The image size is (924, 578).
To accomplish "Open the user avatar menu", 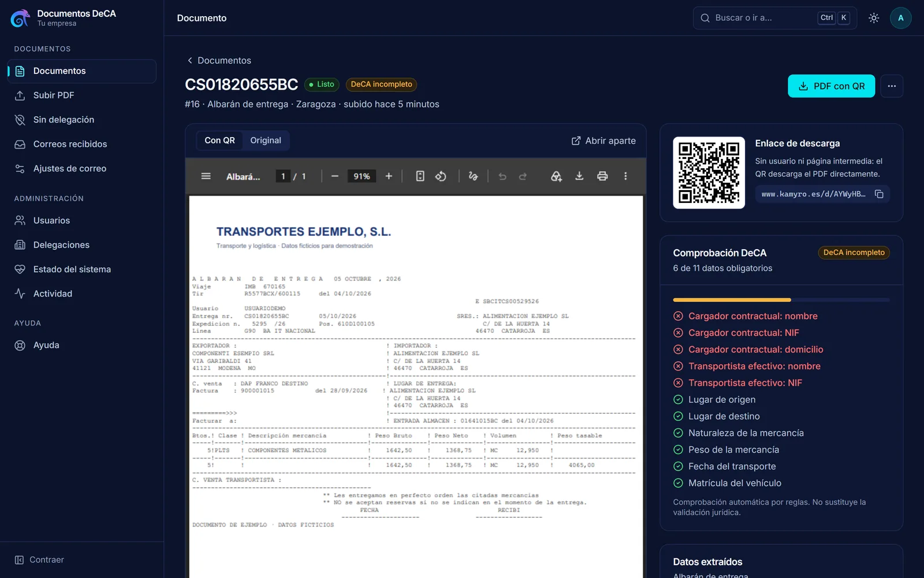I will click(x=900, y=18).
